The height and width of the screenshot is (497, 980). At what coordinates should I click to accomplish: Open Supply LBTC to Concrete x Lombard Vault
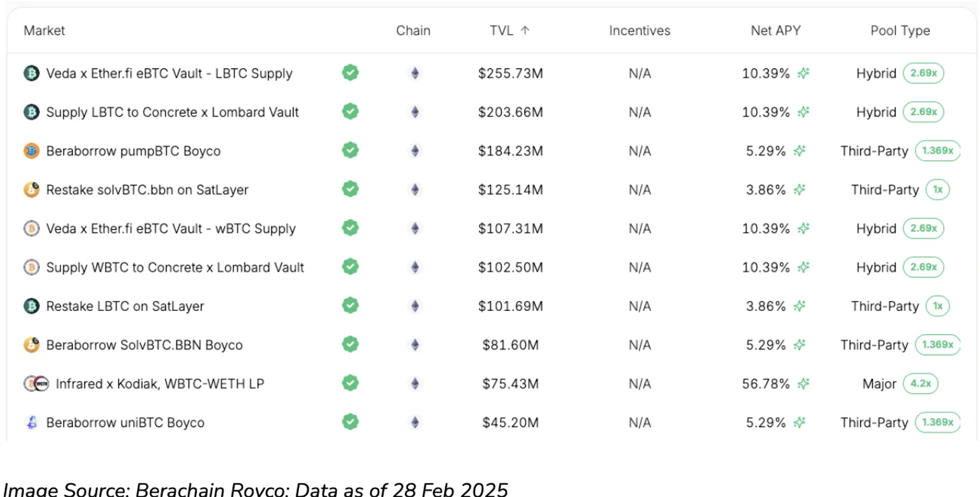tap(172, 112)
